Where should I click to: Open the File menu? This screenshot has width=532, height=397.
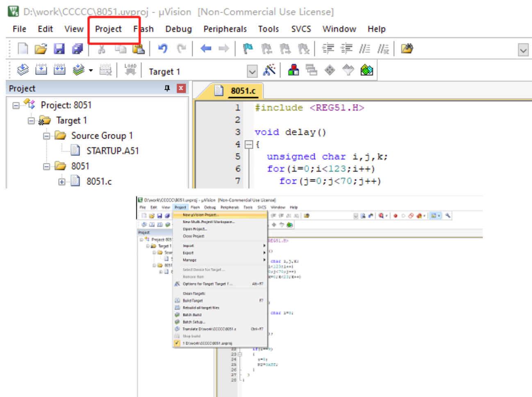click(19, 29)
